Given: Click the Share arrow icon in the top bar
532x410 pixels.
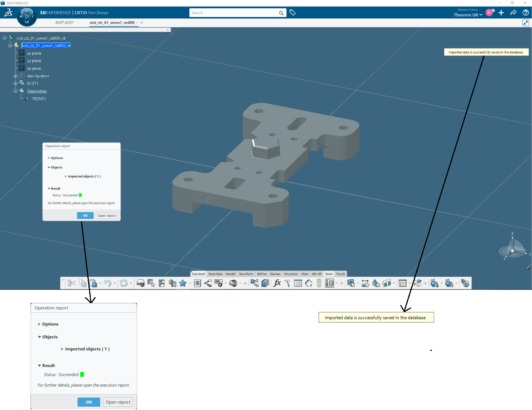Looking at the screenshot, I should 514,13.
